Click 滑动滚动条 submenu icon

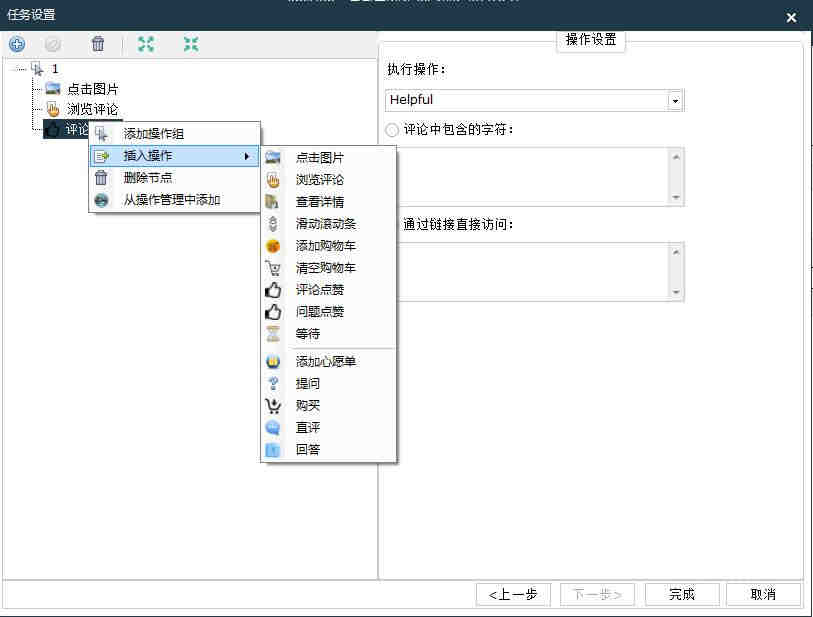pyautogui.click(x=273, y=224)
